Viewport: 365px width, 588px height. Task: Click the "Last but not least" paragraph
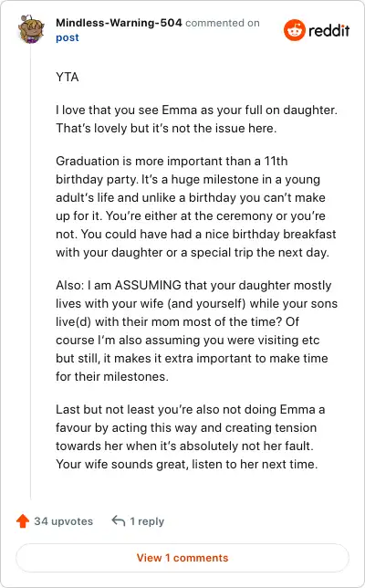point(191,436)
